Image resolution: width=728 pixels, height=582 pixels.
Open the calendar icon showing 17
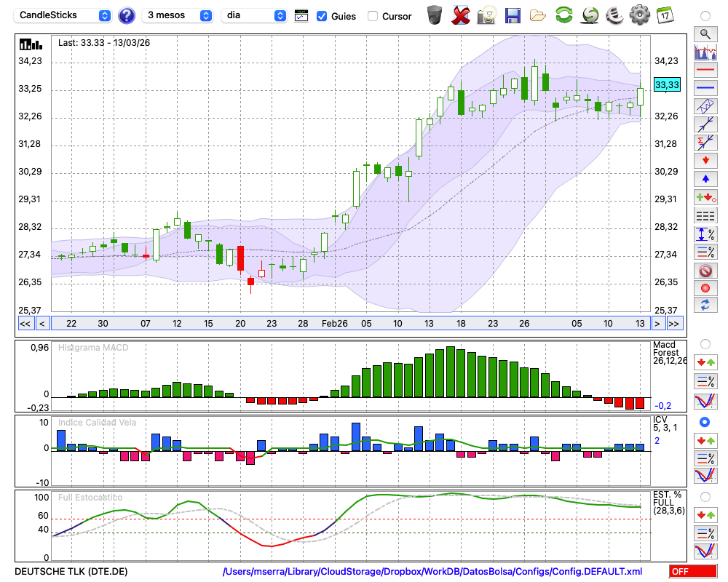click(664, 15)
